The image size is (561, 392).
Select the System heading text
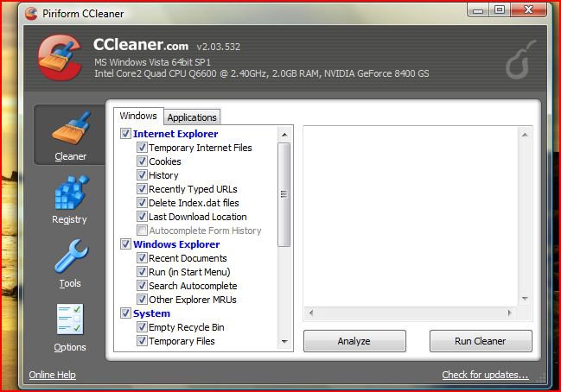point(151,313)
